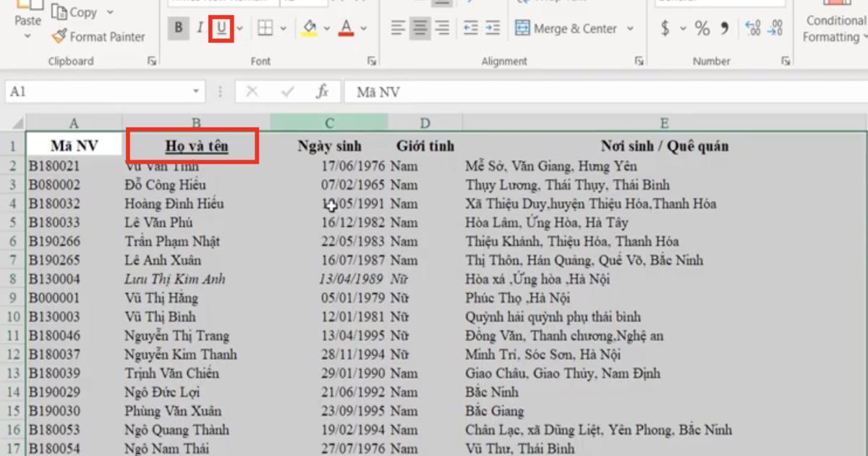The width and height of the screenshot is (868, 456).
Task: Toggle Italic formatting button
Action: click(x=199, y=28)
